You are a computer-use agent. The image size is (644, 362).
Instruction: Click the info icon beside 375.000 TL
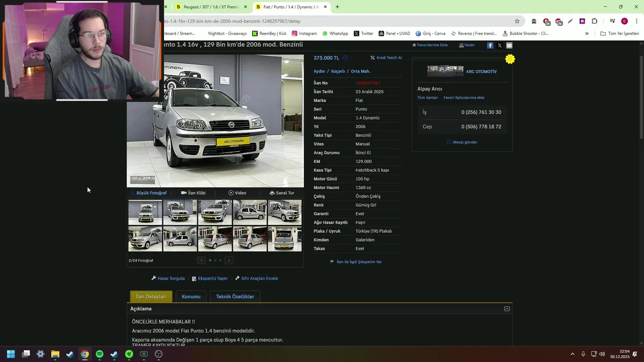click(x=345, y=58)
